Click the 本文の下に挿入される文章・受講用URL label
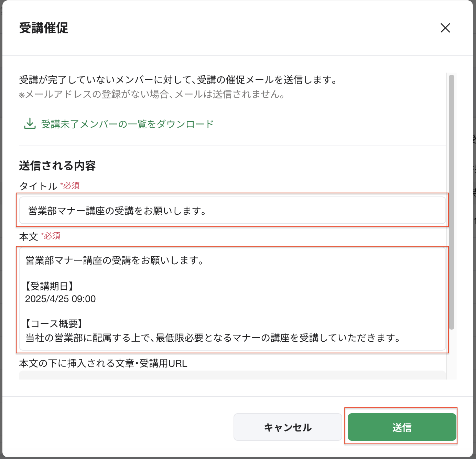This screenshot has height=459, width=476. coord(103,363)
